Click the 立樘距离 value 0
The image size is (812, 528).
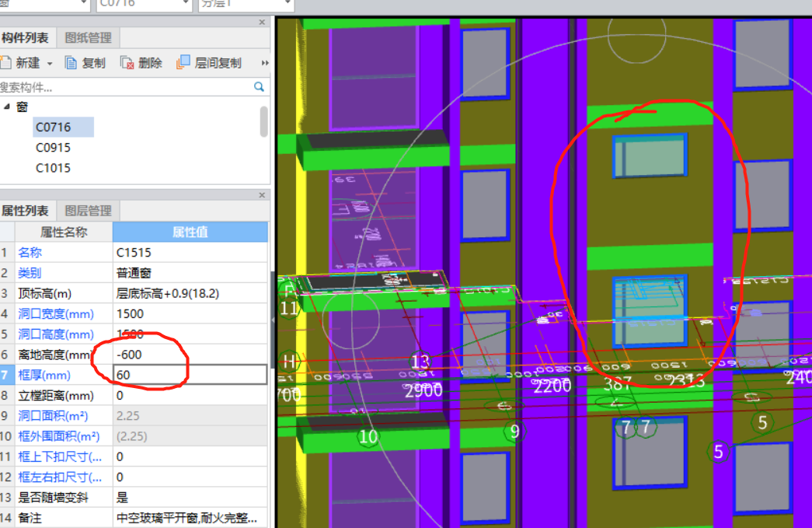tap(190, 395)
